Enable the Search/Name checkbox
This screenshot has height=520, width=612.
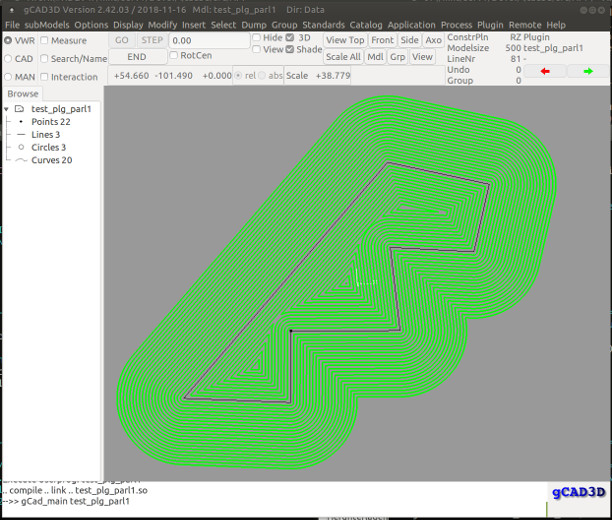(44, 59)
